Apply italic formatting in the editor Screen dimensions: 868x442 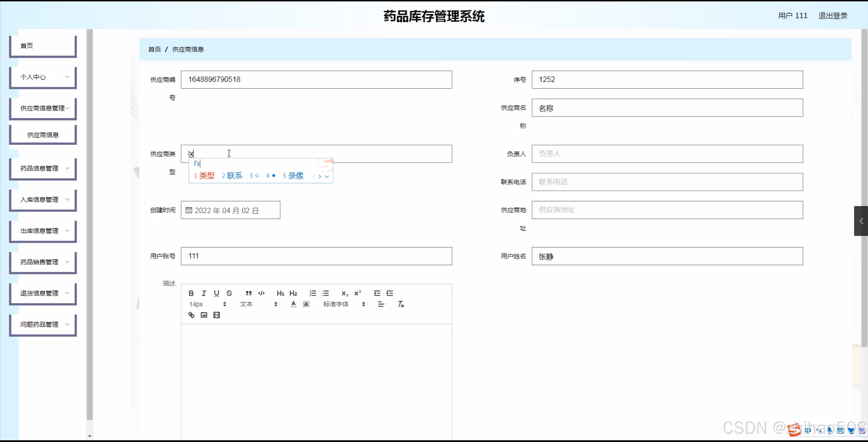coord(204,293)
